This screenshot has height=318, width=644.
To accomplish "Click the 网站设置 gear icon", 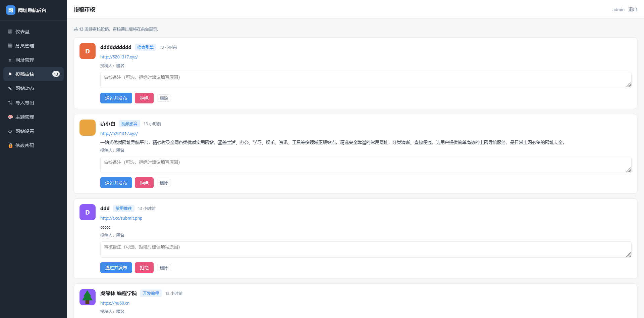I will pyautogui.click(x=10, y=131).
